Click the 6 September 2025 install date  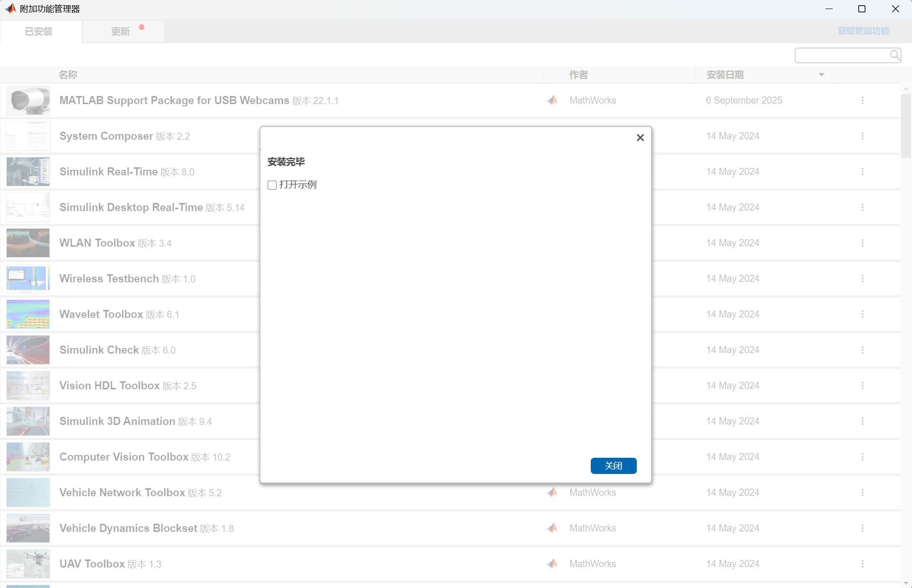744,100
